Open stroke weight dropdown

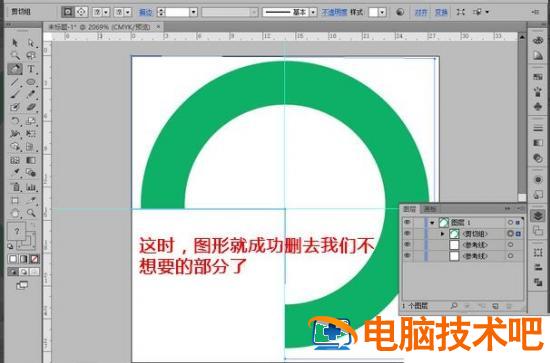pos(193,12)
